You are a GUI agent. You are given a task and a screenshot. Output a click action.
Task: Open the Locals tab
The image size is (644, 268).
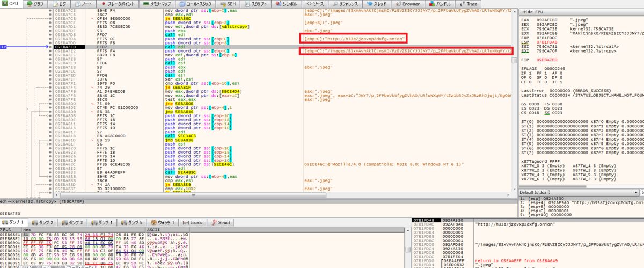tap(193, 222)
